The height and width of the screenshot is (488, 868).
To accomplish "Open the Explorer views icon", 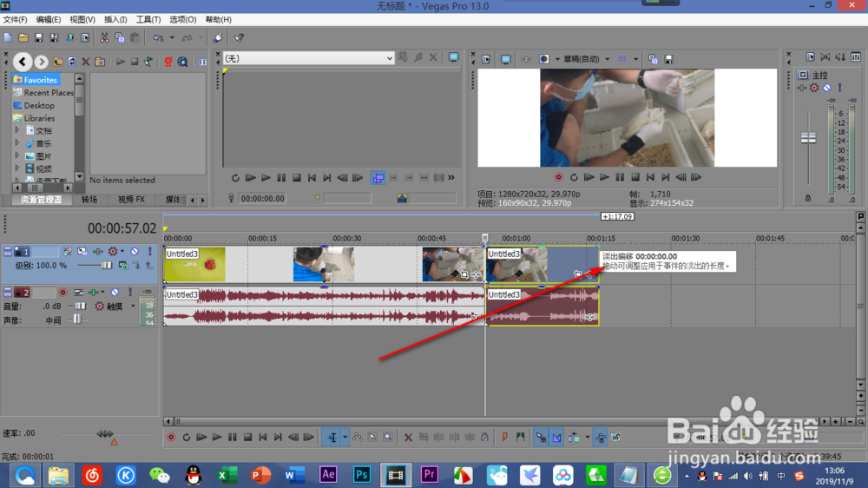I will click(x=202, y=62).
